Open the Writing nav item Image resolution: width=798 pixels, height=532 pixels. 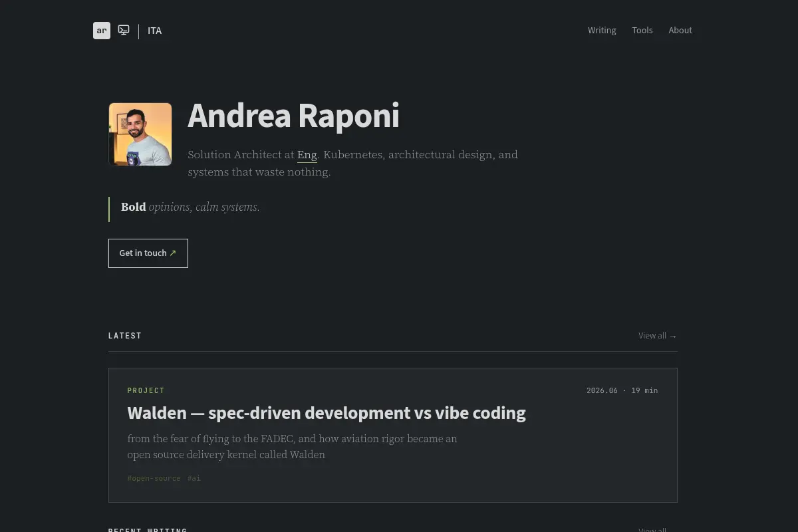pyautogui.click(x=602, y=31)
